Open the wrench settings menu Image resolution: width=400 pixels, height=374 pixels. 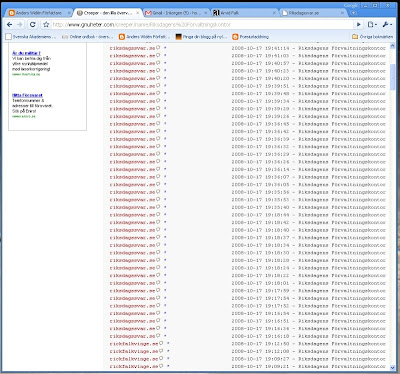(x=387, y=25)
